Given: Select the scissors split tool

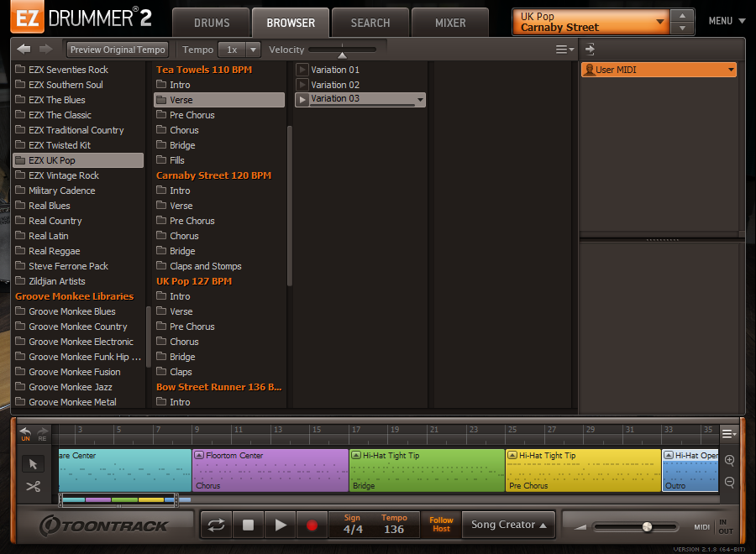Looking at the screenshot, I should click(x=33, y=487).
